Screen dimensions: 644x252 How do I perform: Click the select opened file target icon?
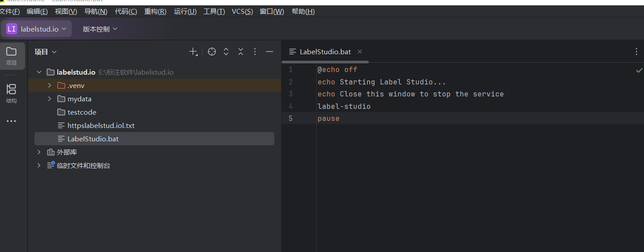click(212, 52)
